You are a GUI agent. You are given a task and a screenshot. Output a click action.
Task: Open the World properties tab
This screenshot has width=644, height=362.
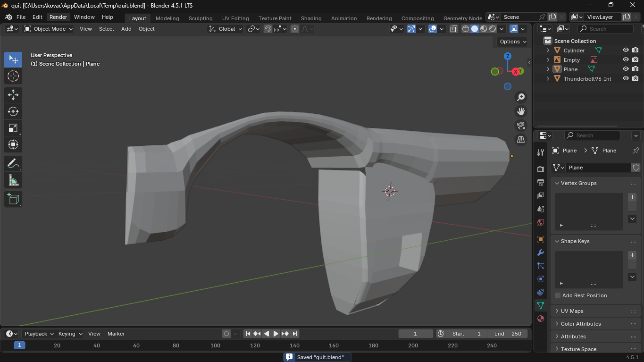541,222
